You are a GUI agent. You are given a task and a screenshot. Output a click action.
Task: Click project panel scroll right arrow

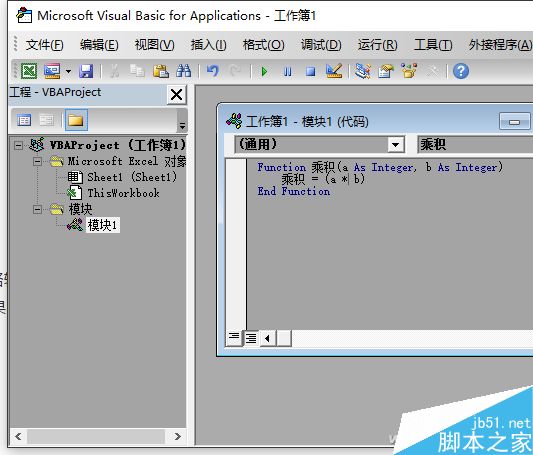click(177, 437)
